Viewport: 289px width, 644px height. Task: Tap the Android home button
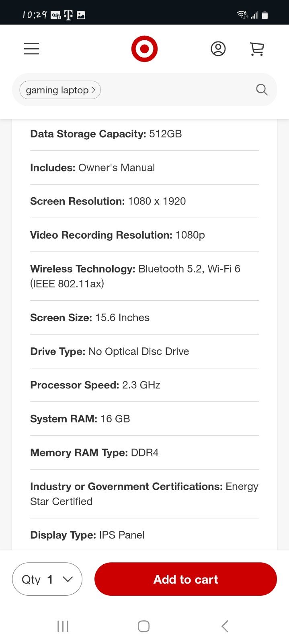[143, 626]
